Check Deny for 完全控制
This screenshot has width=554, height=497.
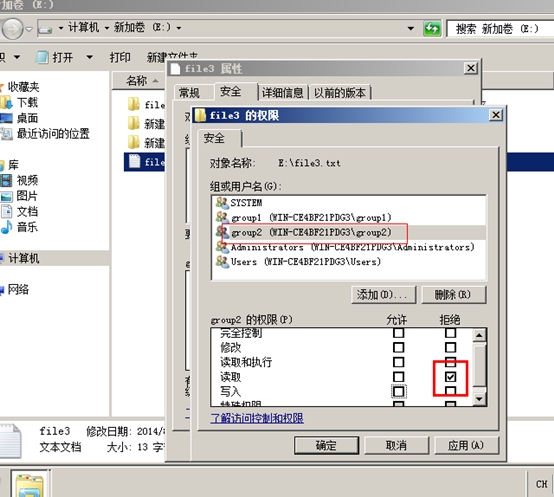coord(450,333)
